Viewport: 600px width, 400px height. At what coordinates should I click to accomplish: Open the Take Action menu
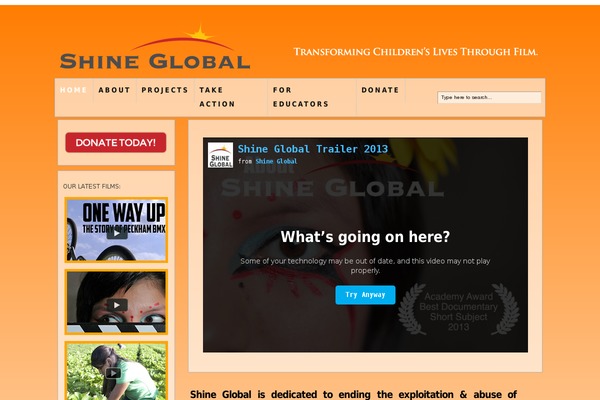pyautogui.click(x=217, y=97)
